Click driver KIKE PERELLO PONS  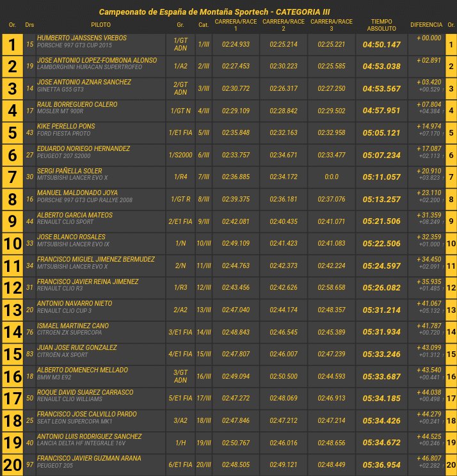(x=66, y=126)
